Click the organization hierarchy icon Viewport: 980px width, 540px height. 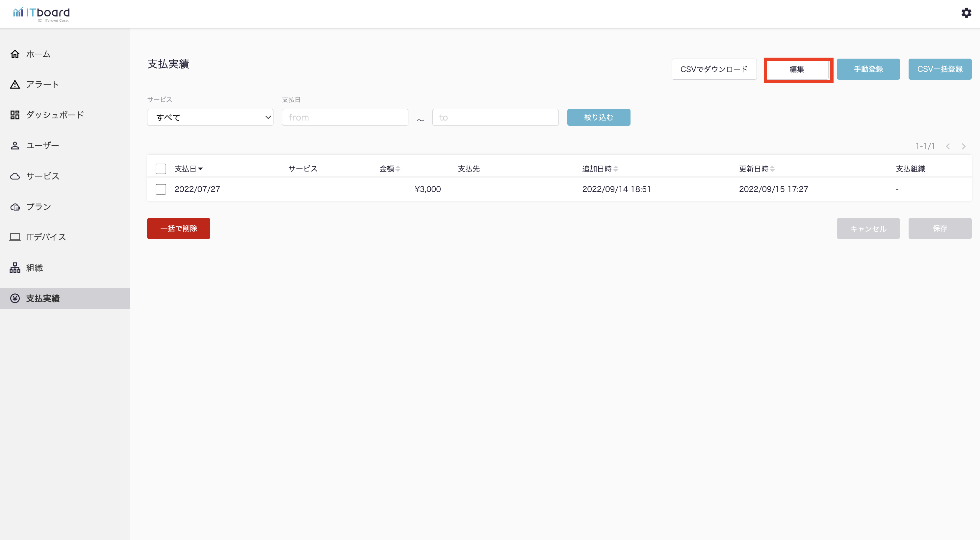tap(15, 268)
